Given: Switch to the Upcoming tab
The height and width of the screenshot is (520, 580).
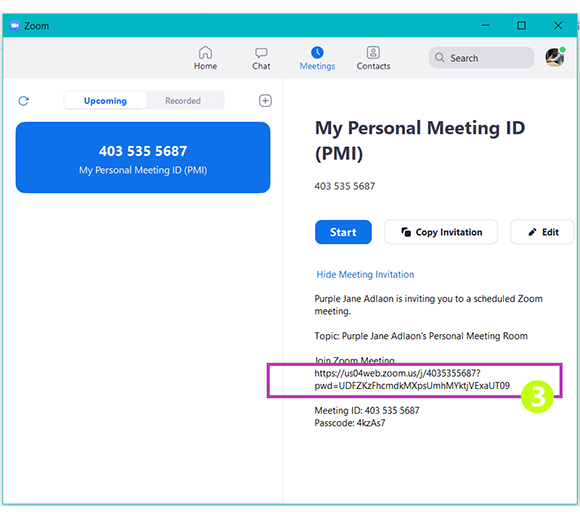Looking at the screenshot, I should tap(105, 101).
